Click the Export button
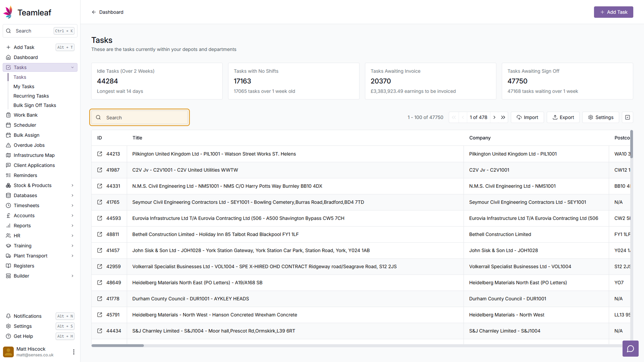The width and height of the screenshot is (644, 362). pos(563,117)
